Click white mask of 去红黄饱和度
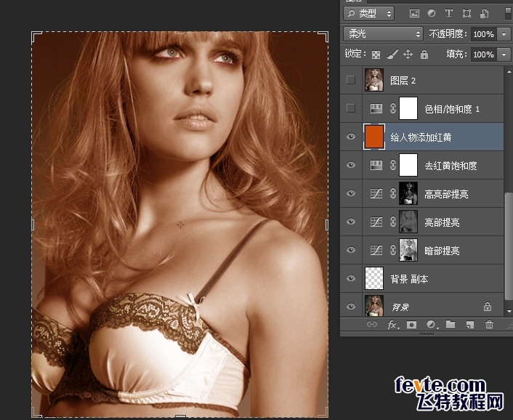513x420 pixels. (x=408, y=165)
